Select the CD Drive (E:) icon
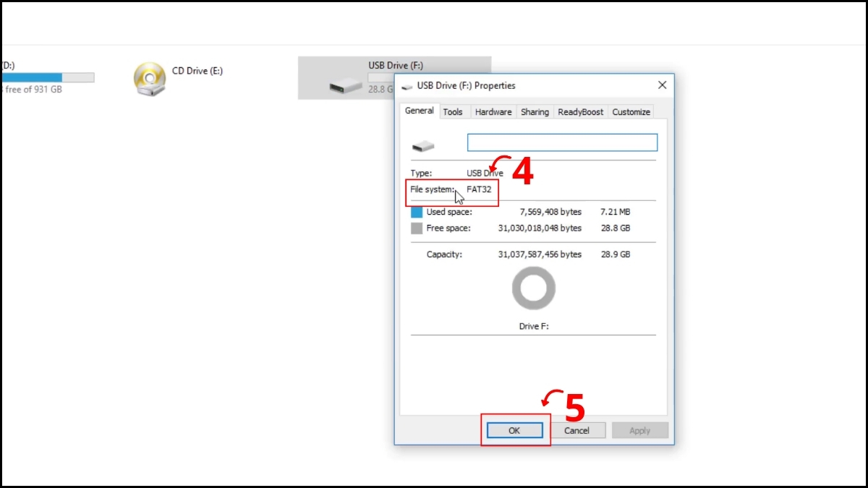Image resolution: width=868 pixels, height=488 pixels. point(150,79)
